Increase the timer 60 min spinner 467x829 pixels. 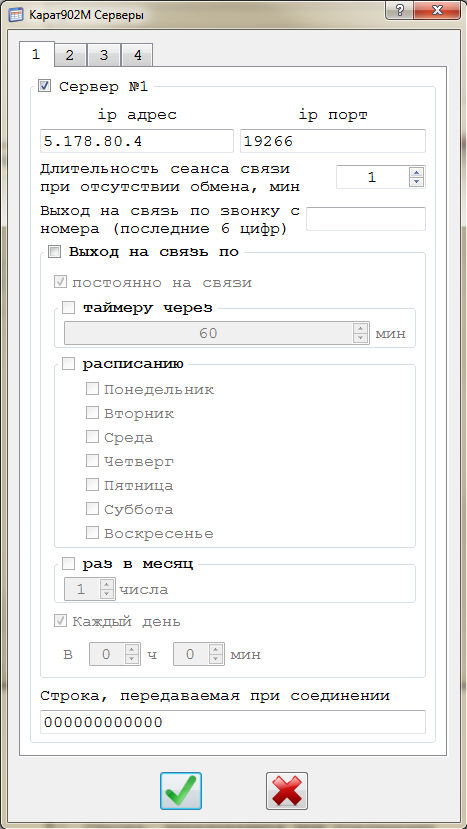point(360,328)
